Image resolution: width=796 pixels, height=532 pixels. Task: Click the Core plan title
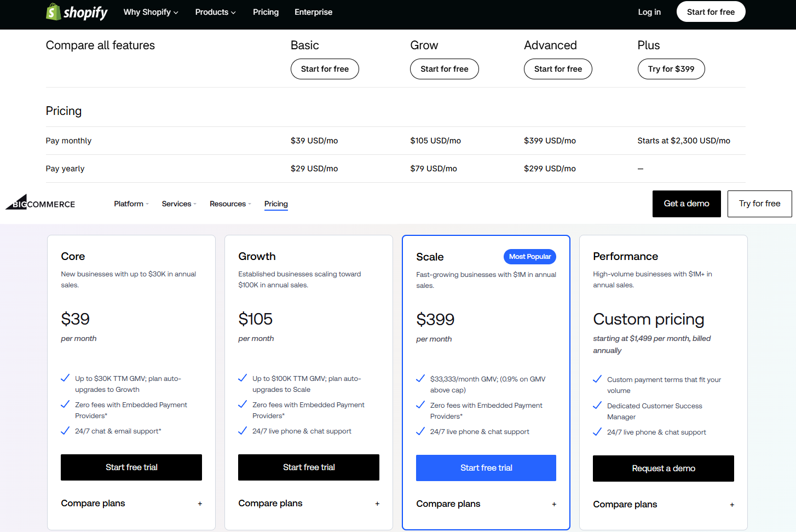tap(73, 256)
